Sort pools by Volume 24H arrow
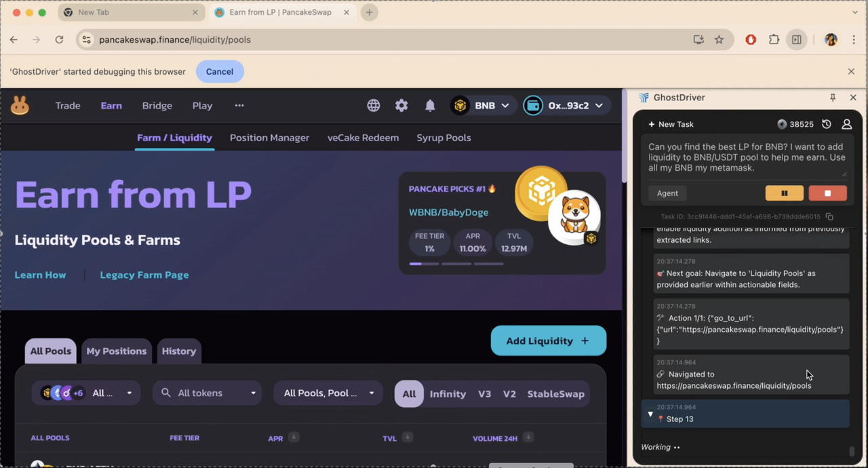This screenshot has width=868, height=468. click(528, 437)
